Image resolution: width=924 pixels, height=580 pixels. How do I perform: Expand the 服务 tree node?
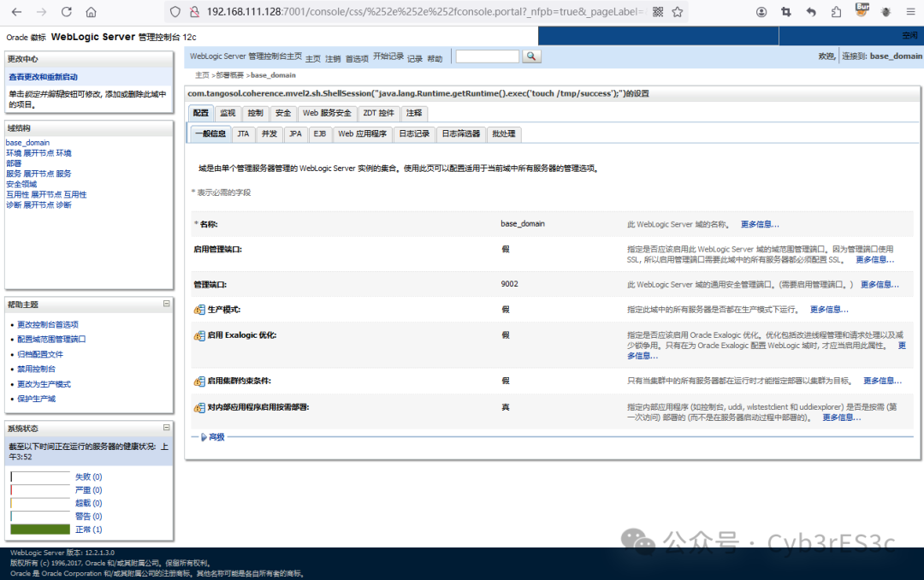pyautogui.click(x=38, y=174)
